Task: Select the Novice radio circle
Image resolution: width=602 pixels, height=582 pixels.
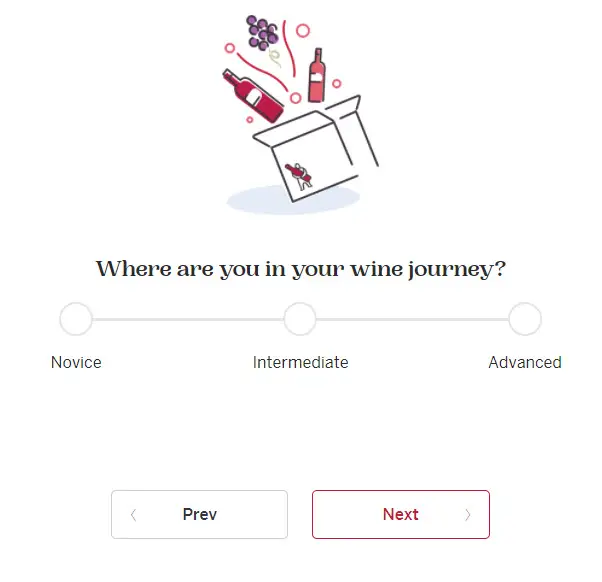Action: (76, 319)
